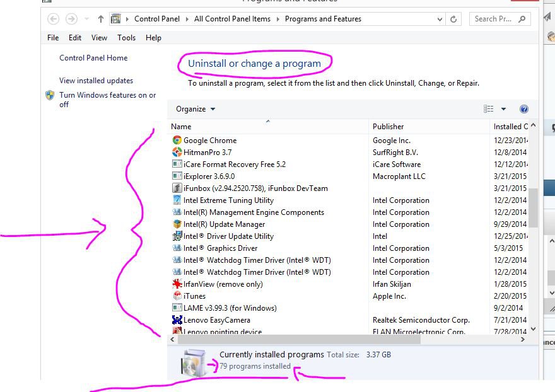This screenshot has height=392, width=555.
Task: Click the search magnifier icon
Action: pos(522,19)
